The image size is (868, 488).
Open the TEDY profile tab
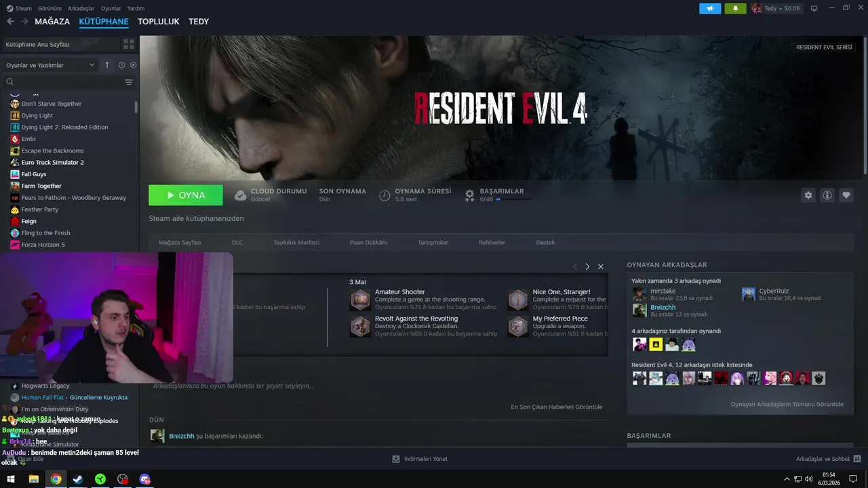click(x=199, y=22)
